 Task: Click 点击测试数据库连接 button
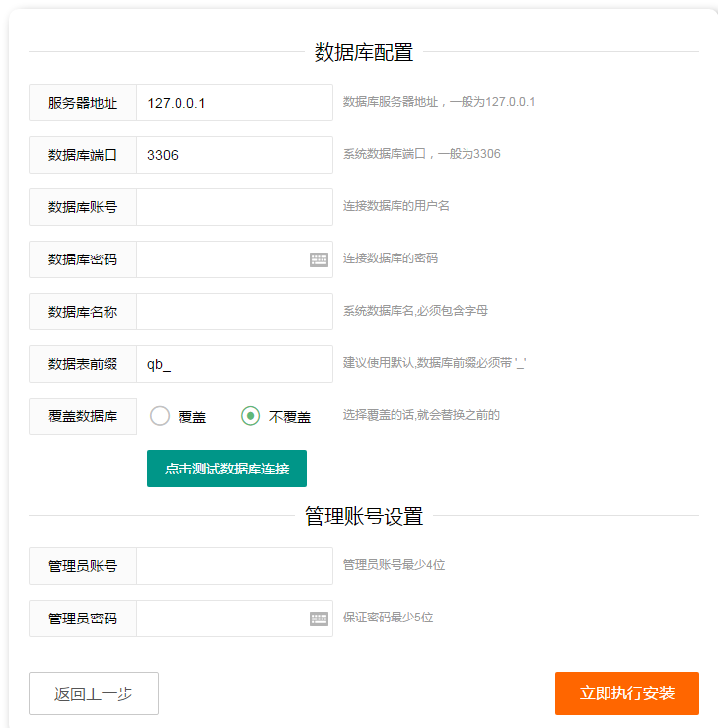click(227, 469)
